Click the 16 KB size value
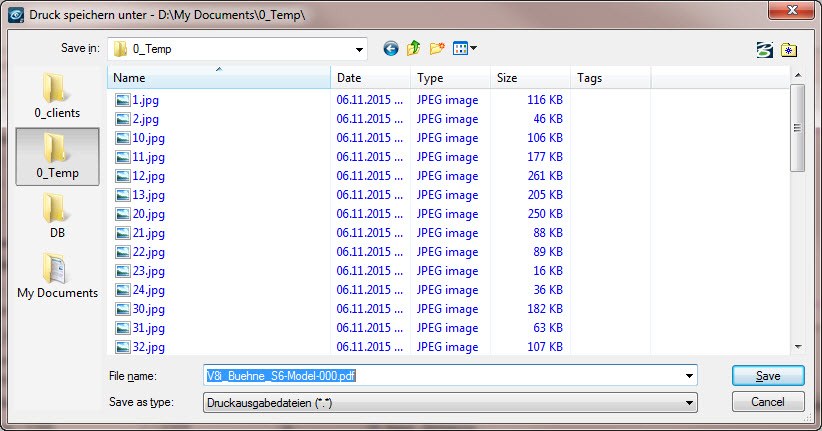This screenshot has height=431, width=822. tap(548, 271)
